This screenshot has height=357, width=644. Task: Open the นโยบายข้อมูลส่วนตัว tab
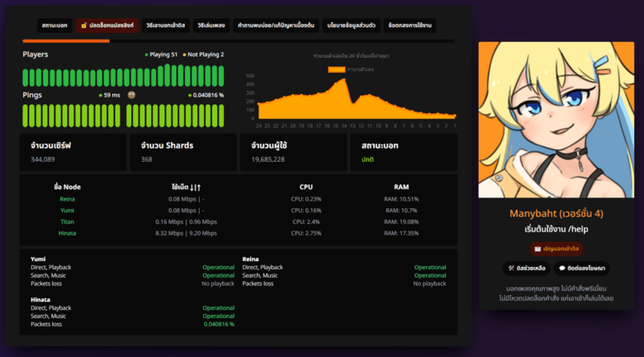pos(351,25)
